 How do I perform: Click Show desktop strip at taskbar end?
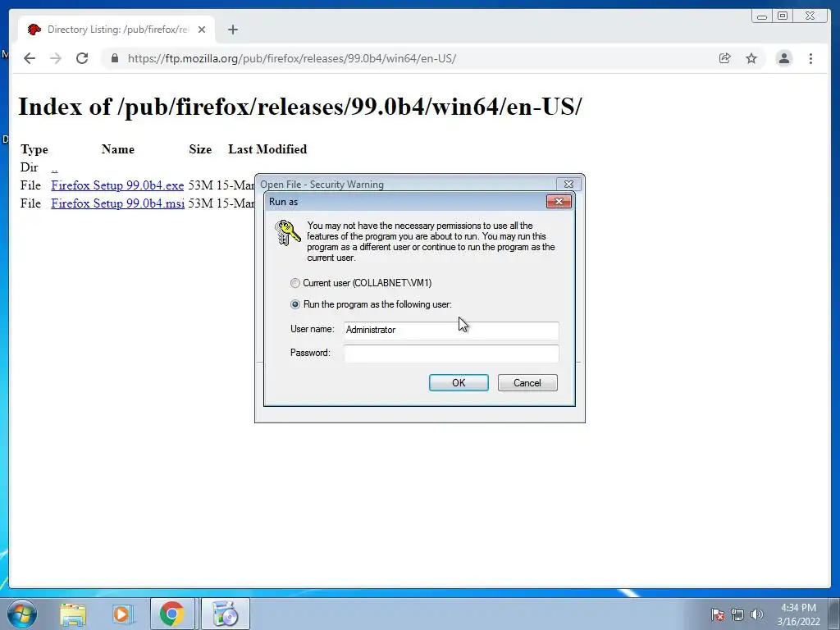[834, 614]
